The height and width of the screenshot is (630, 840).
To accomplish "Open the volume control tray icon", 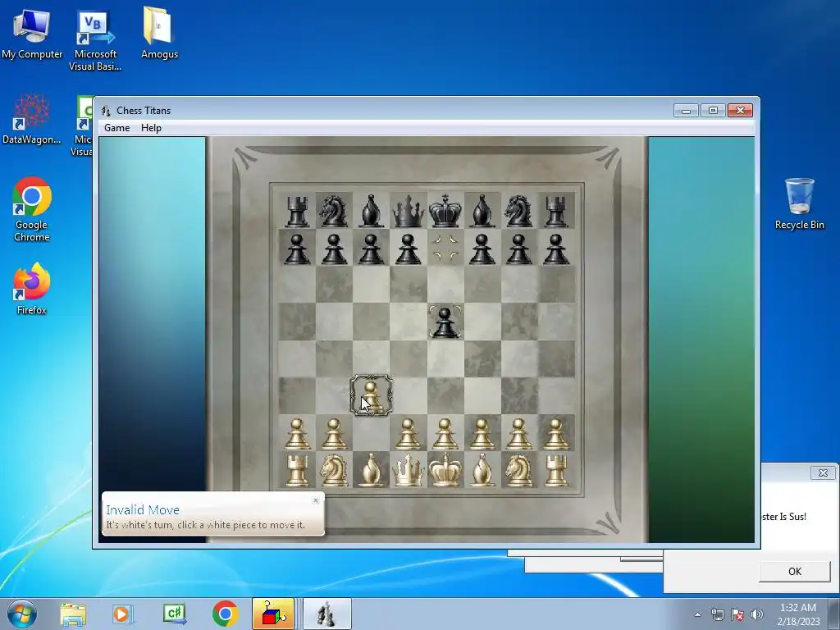I will click(756, 614).
